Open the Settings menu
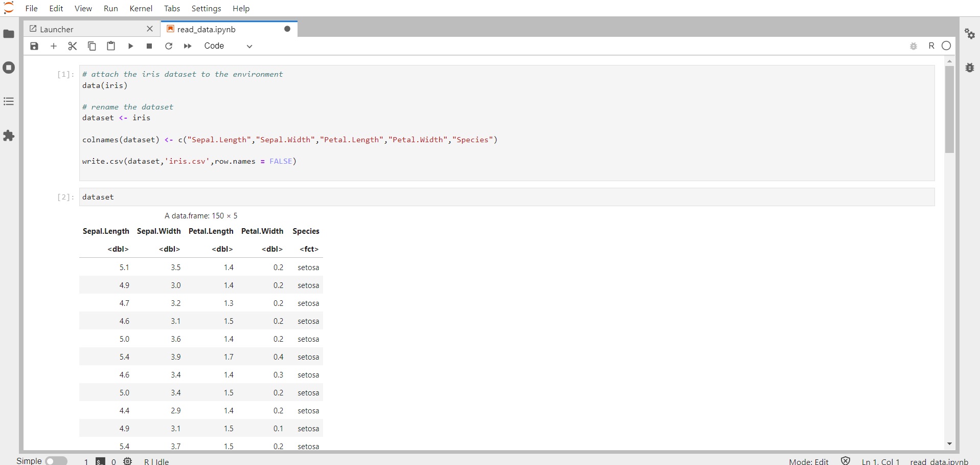 (207, 9)
